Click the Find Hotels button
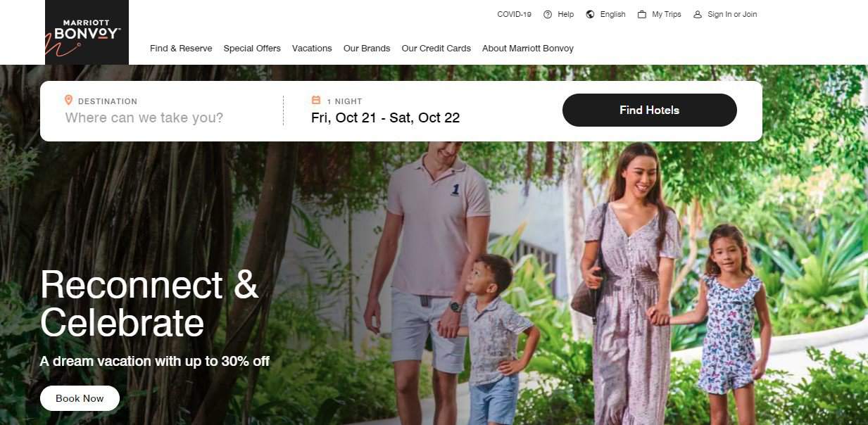The width and height of the screenshot is (868, 425). 650,110
